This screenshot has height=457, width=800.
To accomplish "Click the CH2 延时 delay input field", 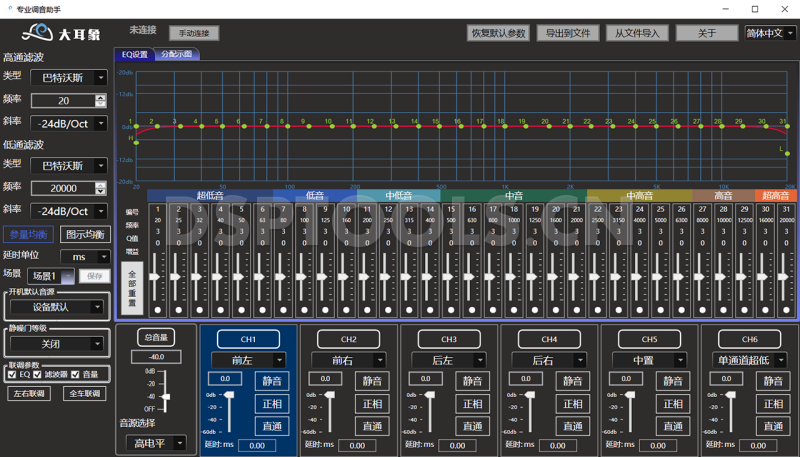I will tap(357, 446).
